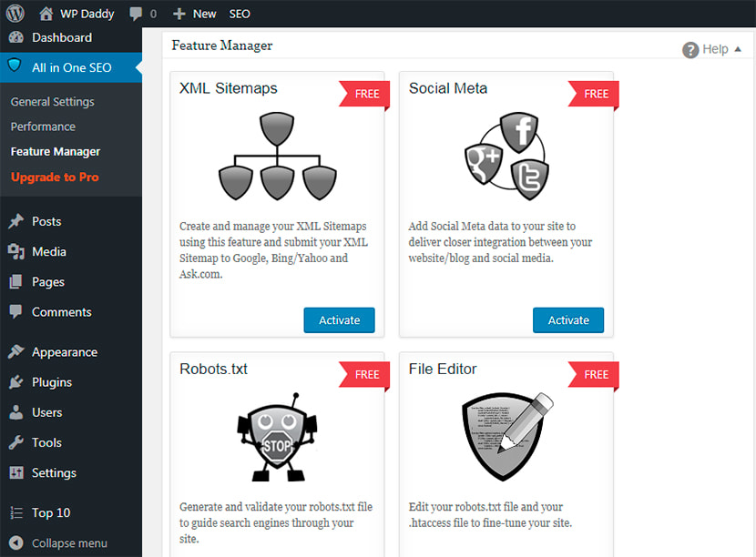Click the Social Meta shields image

click(x=506, y=157)
